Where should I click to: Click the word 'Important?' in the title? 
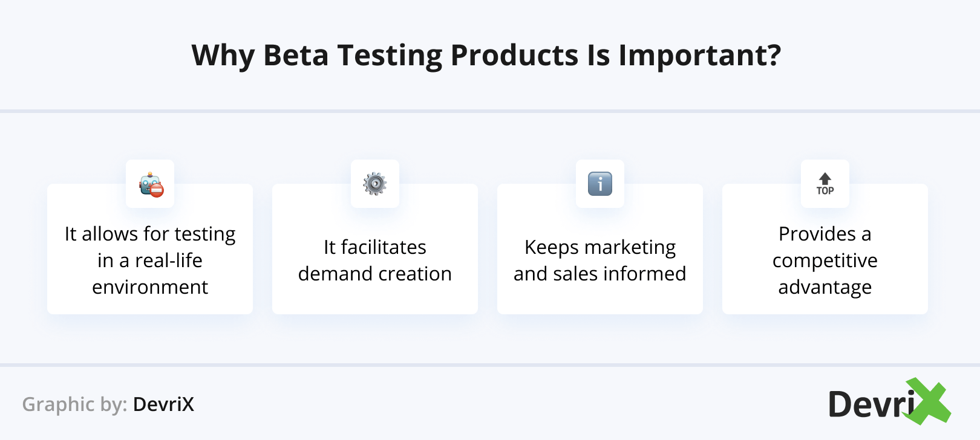click(x=699, y=55)
